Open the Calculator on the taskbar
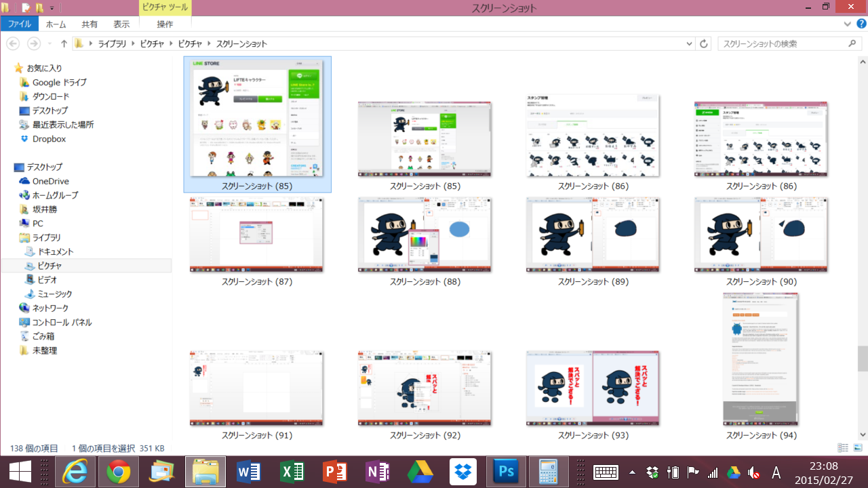 pyautogui.click(x=549, y=472)
